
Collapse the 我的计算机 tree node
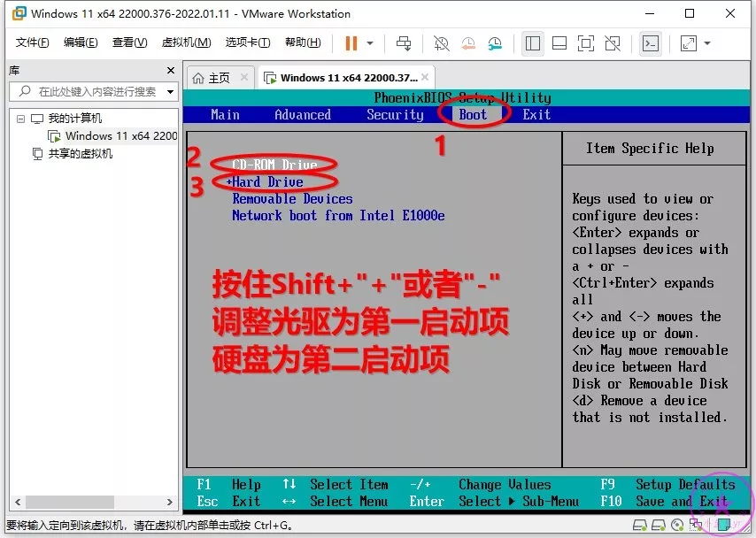(x=21, y=119)
